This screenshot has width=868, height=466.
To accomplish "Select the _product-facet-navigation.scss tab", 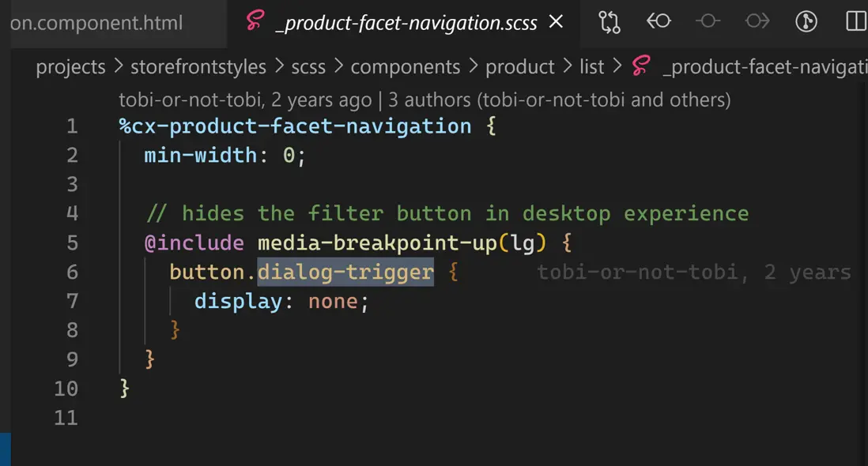I will [406, 23].
